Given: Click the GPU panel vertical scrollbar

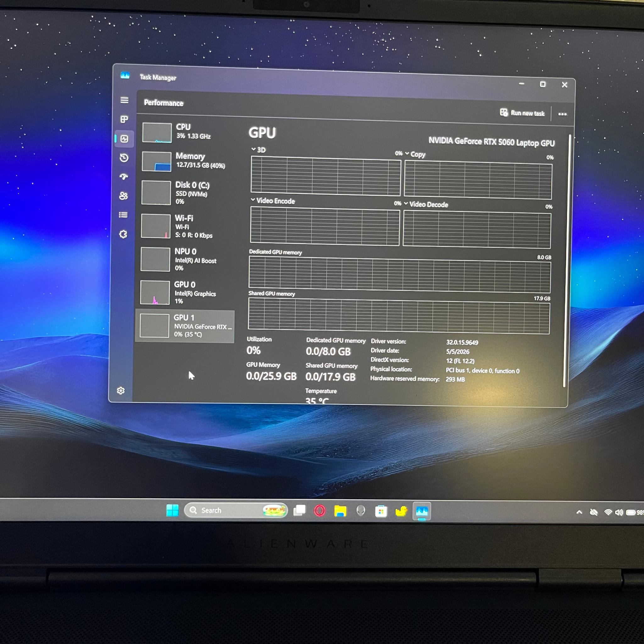Looking at the screenshot, I should click(567, 261).
